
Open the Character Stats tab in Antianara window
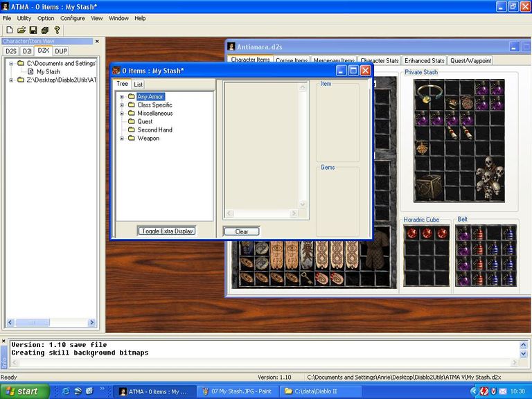click(x=380, y=61)
